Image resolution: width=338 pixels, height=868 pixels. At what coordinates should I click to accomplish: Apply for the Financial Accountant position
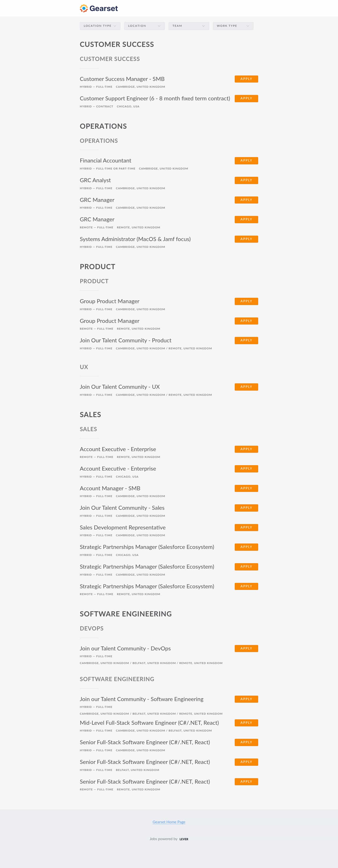[x=246, y=160]
